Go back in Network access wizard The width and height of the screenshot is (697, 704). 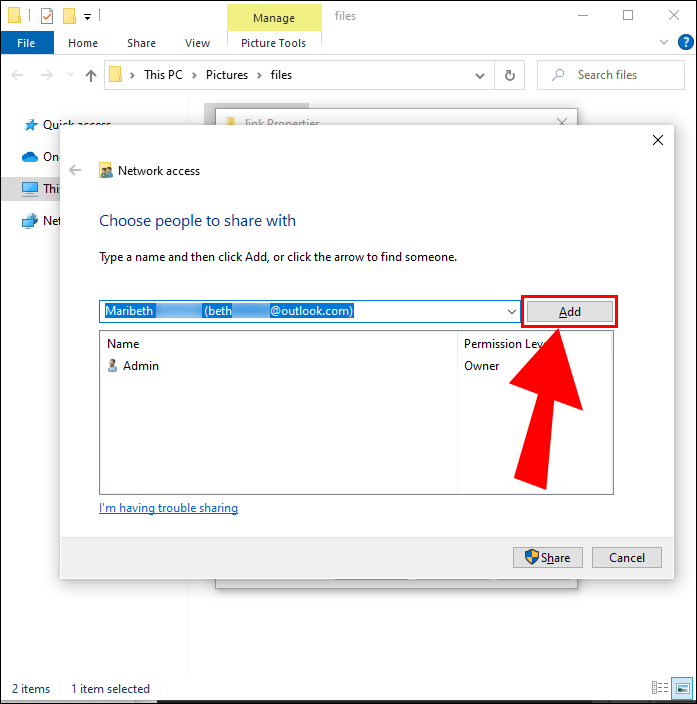click(75, 170)
